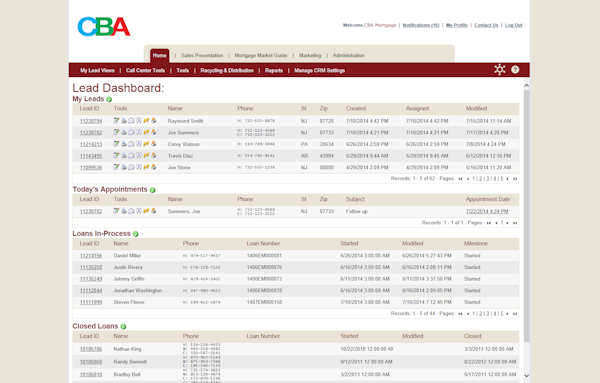Click the message bubble icon for Raymond Smith
Image resolution: width=600 pixels, height=383 pixels.
pyautogui.click(x=131, y=121)
